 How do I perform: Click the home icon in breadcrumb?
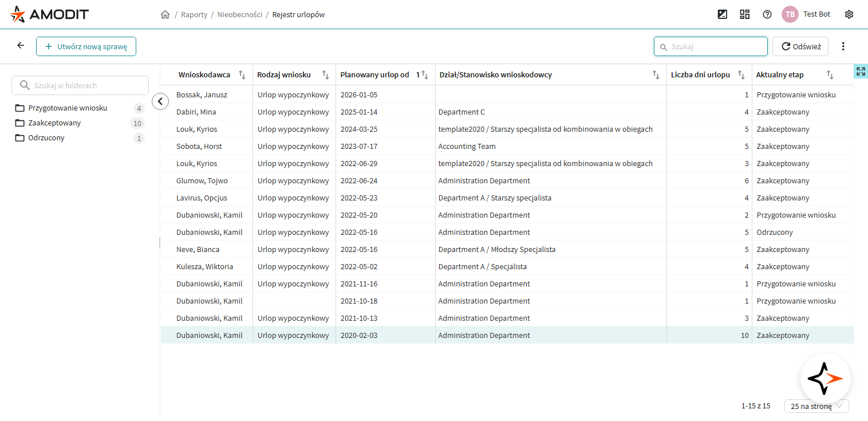click(x=165, y=15)
